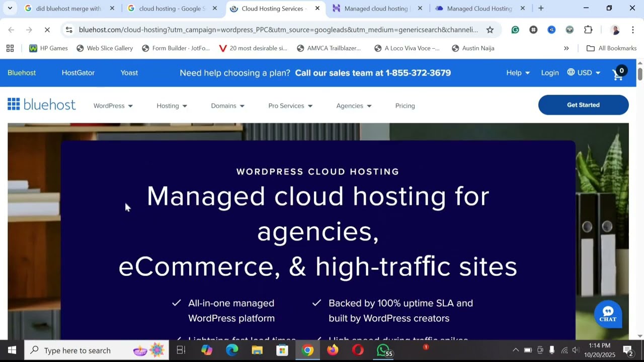Click the Bluehost grid logo

(41, 105)
